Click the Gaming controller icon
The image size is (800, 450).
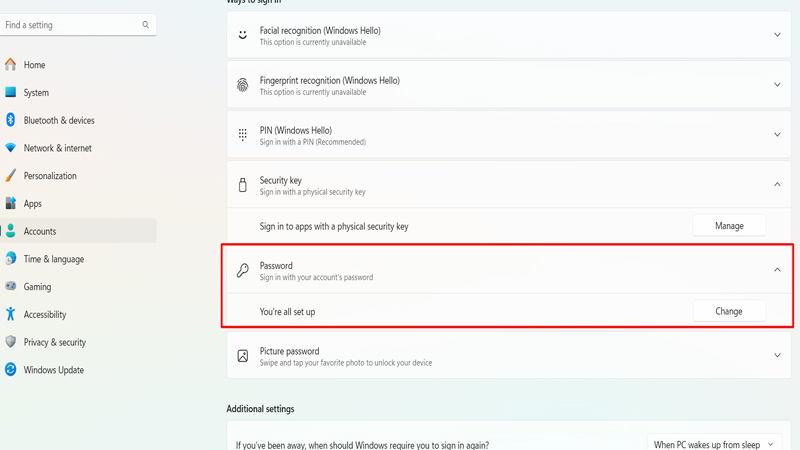click(x=11, y=286)
